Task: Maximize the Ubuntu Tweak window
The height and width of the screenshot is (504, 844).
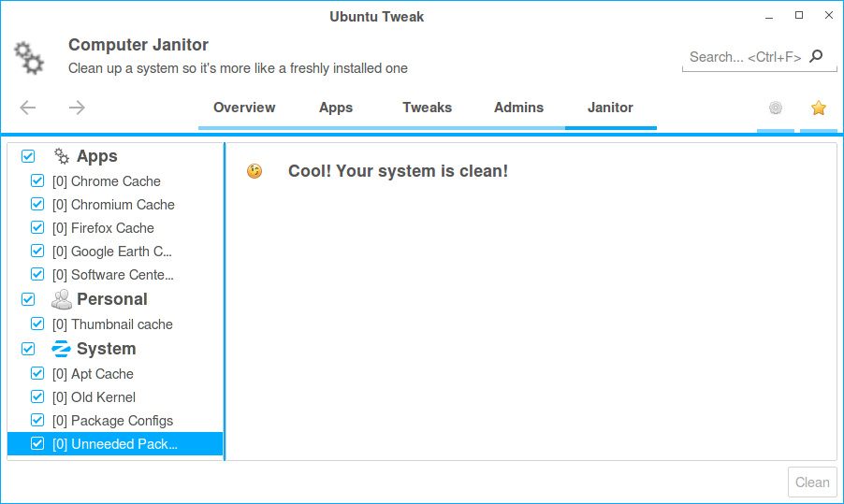Action: point(799,15)
